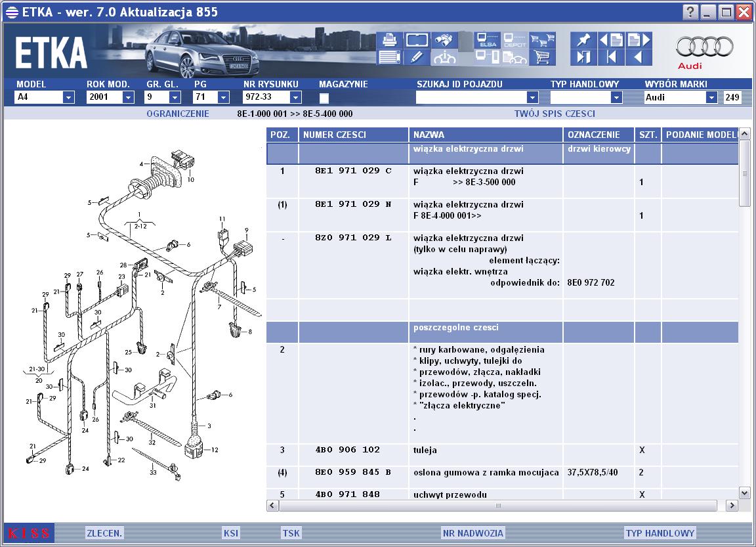Click the scroll right arrow of parts list
Image resolution: width=756 pixels, height=547 pixels.
point(732,506)
